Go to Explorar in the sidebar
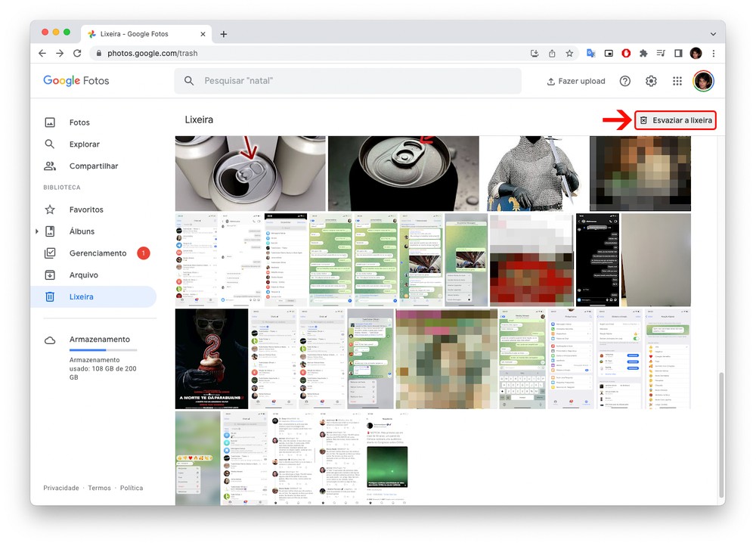This screenshot has height=546, width=756. (x=84, y=144)
